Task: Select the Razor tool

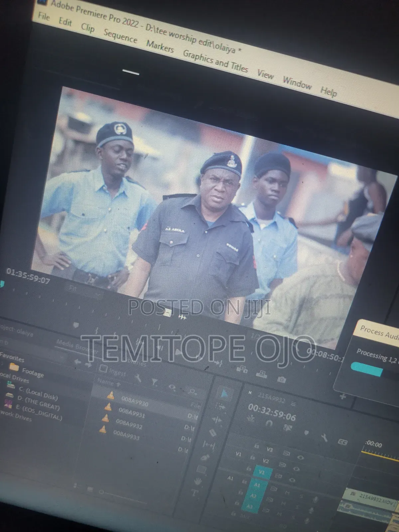Action: 213,433
